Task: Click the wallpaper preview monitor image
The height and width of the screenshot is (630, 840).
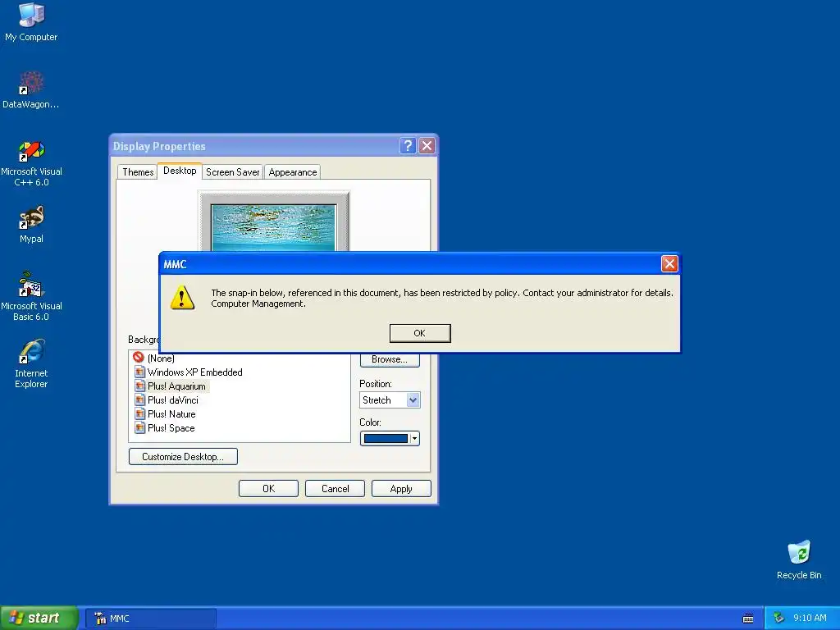Action: (274, 222)
